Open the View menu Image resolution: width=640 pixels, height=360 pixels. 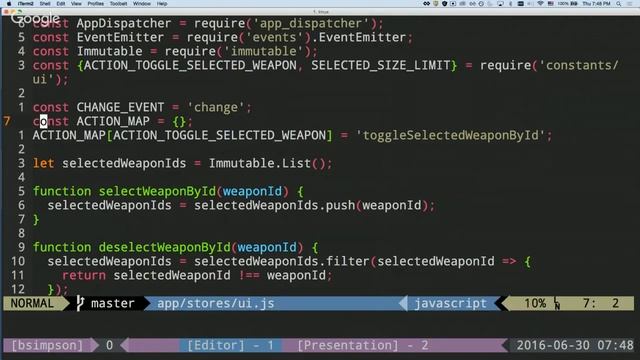[x=76, y=4]
